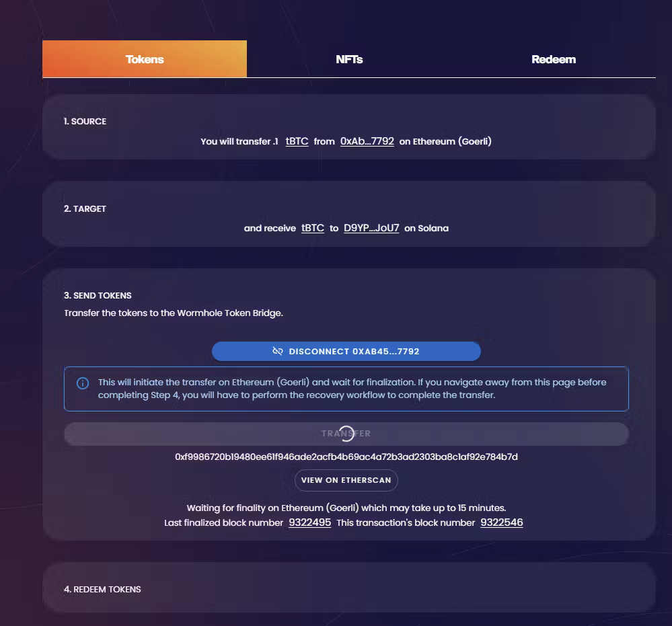Click the disconnect chain-link icon on the wallet button
672x626 pixels.
[280, 351]
